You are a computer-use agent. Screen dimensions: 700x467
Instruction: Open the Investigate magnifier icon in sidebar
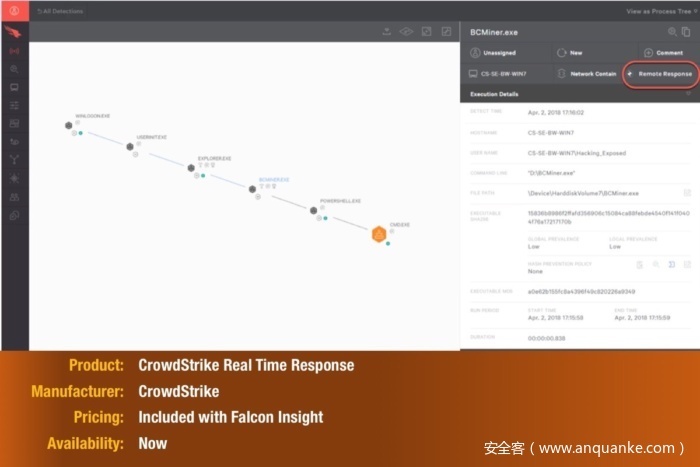click(x=14, y=69)
